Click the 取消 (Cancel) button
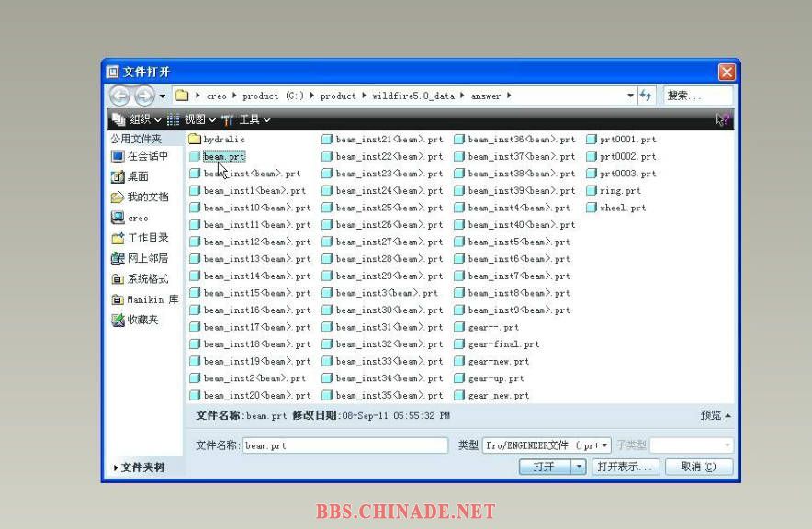Image resolution: width=812 pixels, height=529 pixels. (699, 467)
